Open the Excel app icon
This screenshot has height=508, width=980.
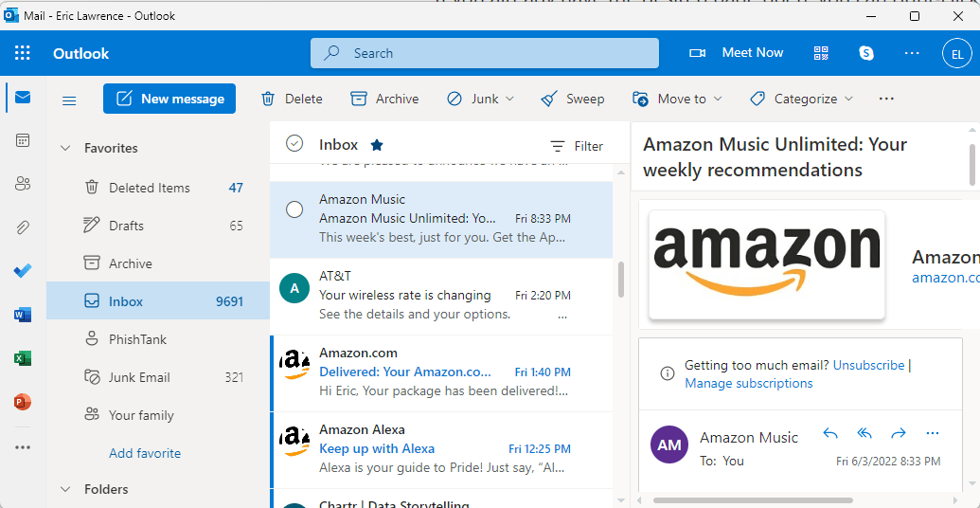point(23,358)
